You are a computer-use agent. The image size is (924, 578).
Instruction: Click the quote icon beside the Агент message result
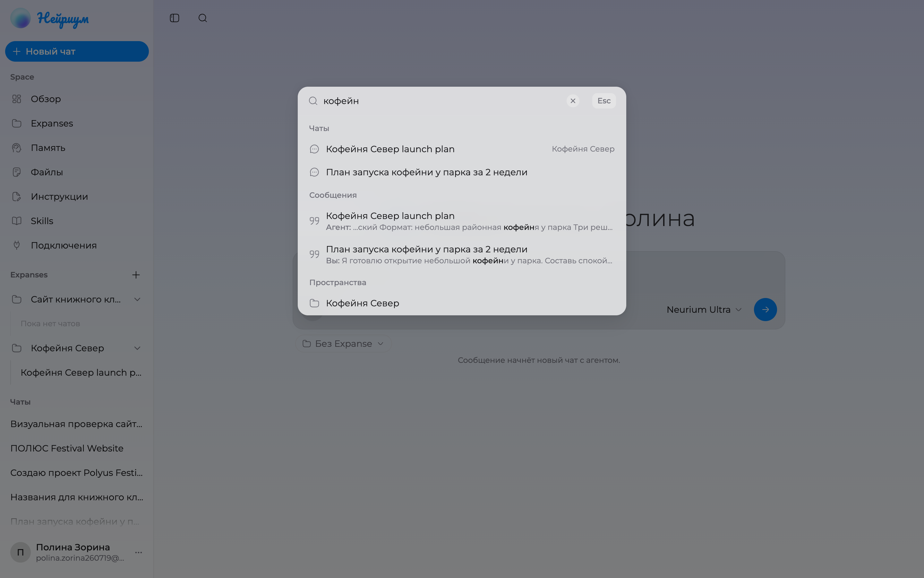(314, 221)
